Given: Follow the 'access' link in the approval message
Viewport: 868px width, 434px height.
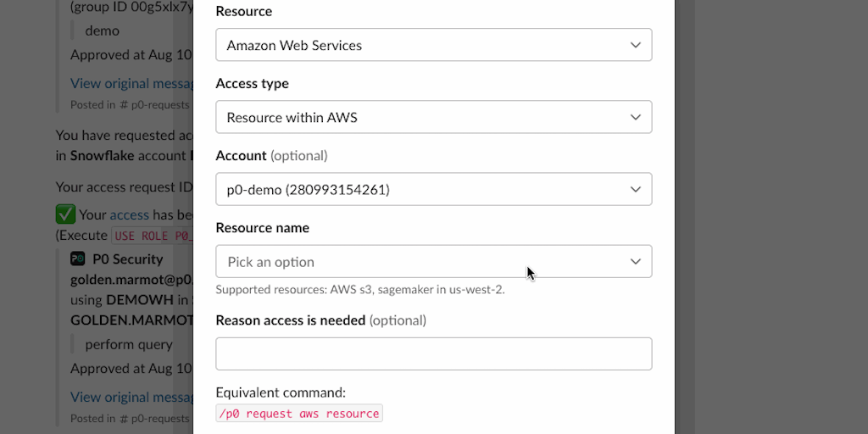Looking at the screenshot, I should [x=129, y=214].
